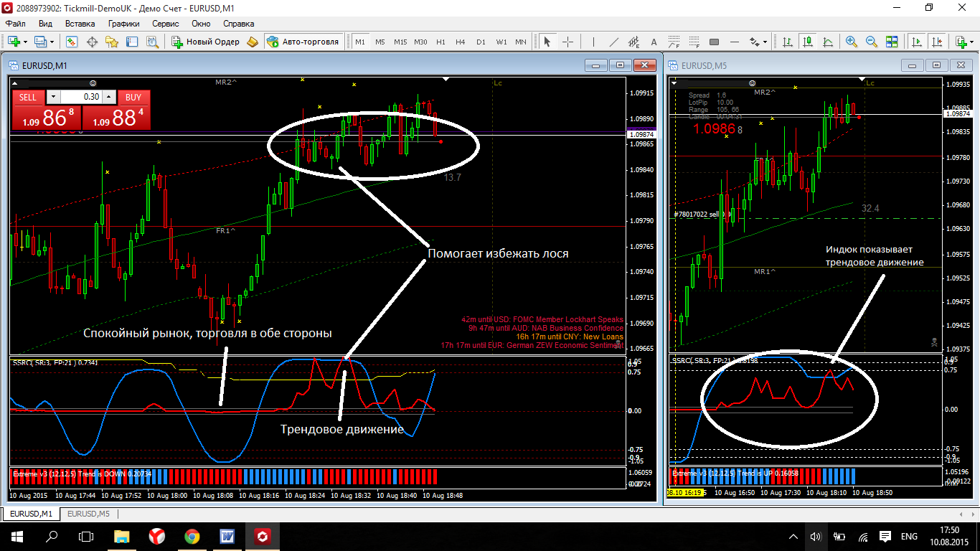
Task: Select the Rectangle drawing tool
Action: coord(714,42)
